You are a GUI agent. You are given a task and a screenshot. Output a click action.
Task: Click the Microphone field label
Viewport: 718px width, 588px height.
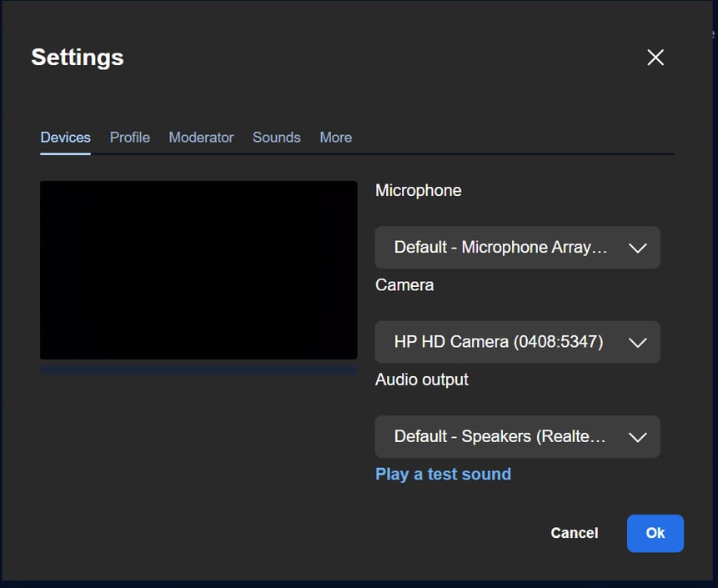418,191
